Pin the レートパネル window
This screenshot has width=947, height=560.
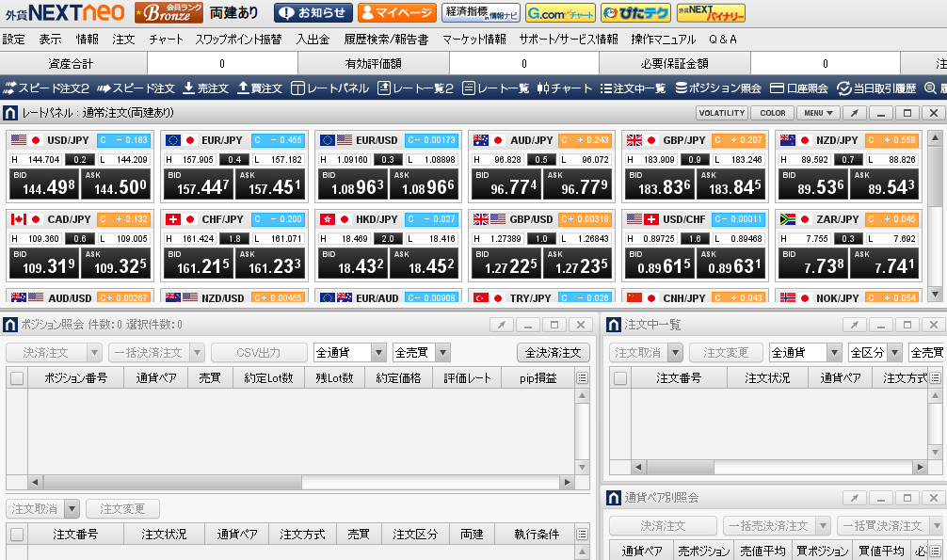[854, 113]
